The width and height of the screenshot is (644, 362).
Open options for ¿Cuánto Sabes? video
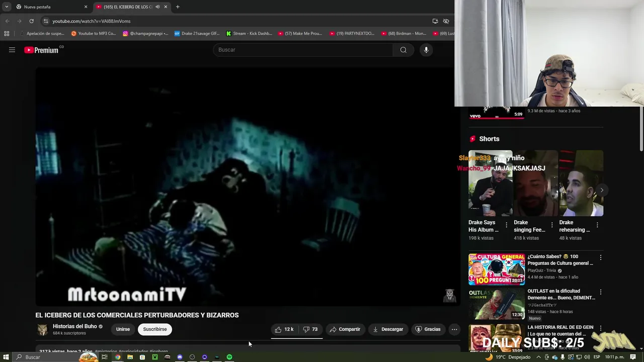tap(600, 257)
